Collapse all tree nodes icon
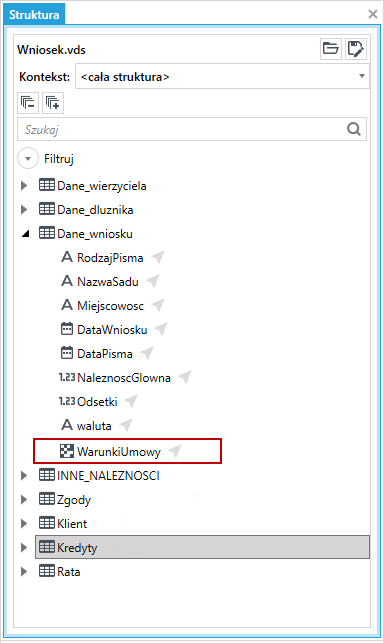This screenshot has width=384, height=643. pyautogui.click(x=28, y=103)
